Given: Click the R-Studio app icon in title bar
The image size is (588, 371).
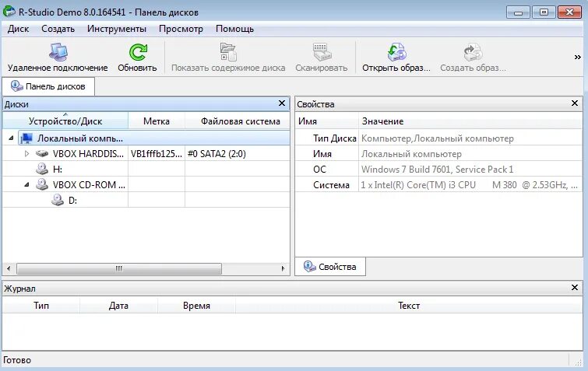Looking at the screenshot, I should click(9, 12).
